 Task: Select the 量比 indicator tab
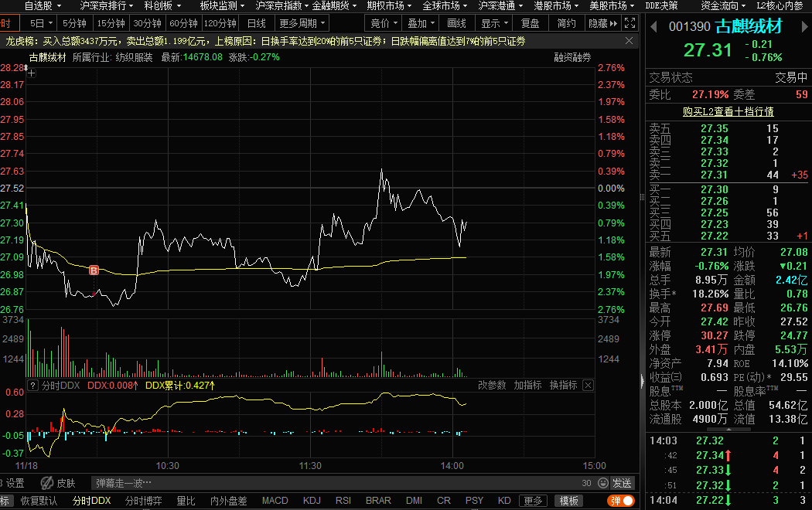(186, 501)
